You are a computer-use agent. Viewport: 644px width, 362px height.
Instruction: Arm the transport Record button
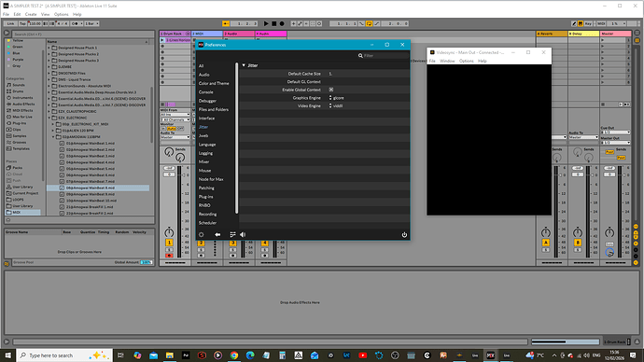coord(282,24)
